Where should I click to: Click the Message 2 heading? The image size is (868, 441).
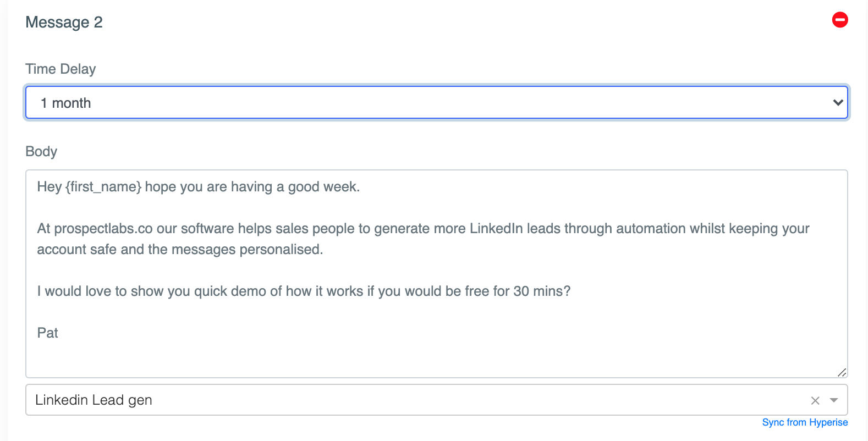[x=64, y=22]
